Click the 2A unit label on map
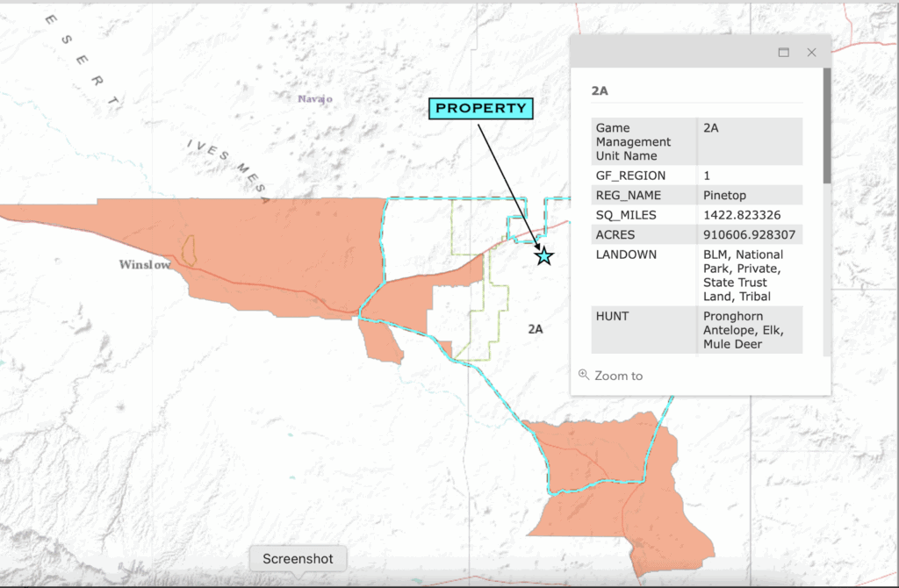Screen dimensions: 899x588 pos(536,329)
